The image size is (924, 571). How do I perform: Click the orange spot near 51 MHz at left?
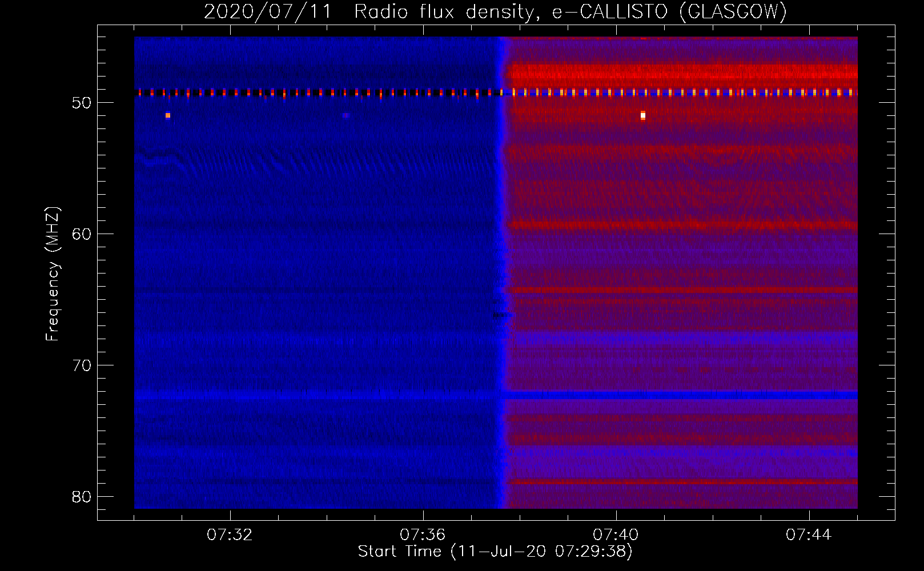(x=168, y=115)
